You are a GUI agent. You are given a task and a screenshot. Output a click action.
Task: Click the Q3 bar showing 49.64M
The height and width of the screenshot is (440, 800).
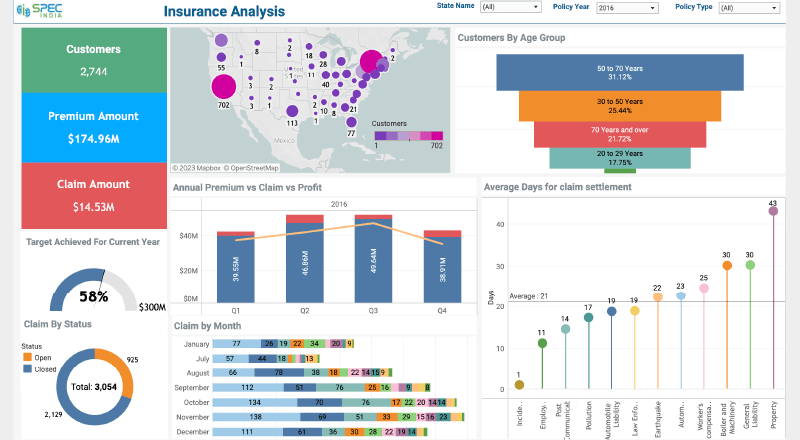(x=373, y=260)
